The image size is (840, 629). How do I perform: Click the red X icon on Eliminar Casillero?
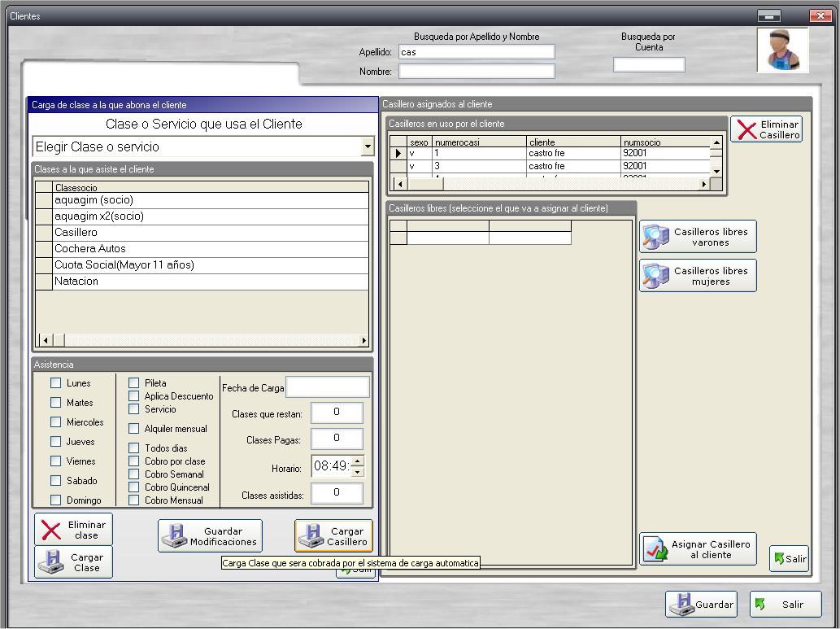coord(746,129)
